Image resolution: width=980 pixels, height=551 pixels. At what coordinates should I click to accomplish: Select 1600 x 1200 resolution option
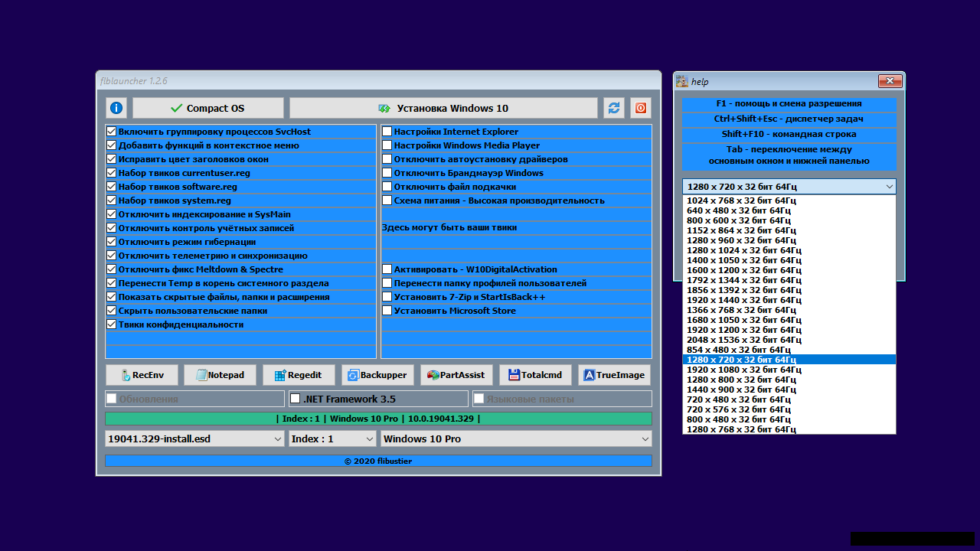pos(789,270)
